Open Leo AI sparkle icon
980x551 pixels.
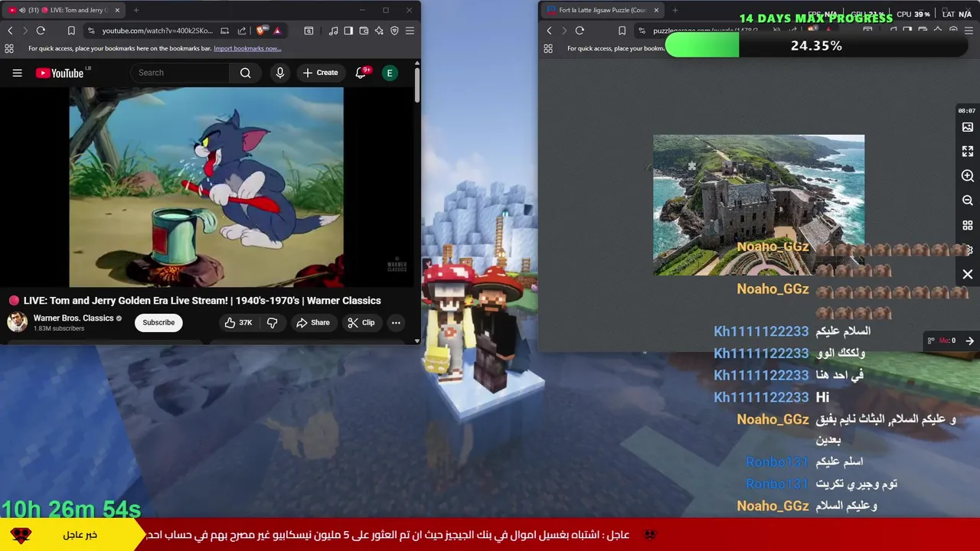(x=379, y=31)
